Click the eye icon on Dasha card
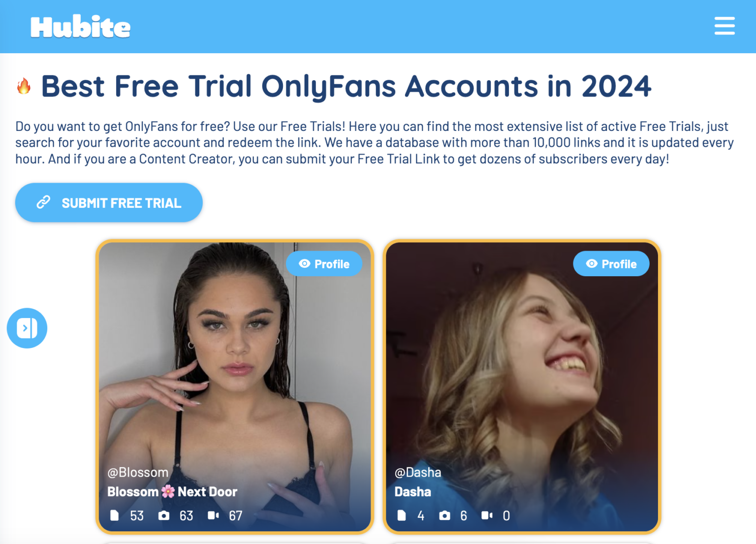The image size is (756, 544). [592, 264]
